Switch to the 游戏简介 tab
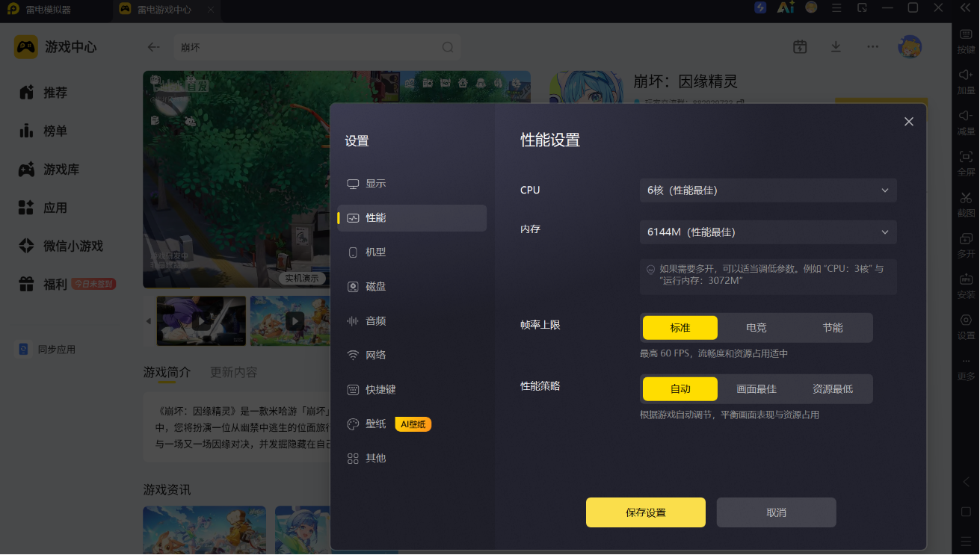Screen dimensions: 980x555 pos(167,372)
